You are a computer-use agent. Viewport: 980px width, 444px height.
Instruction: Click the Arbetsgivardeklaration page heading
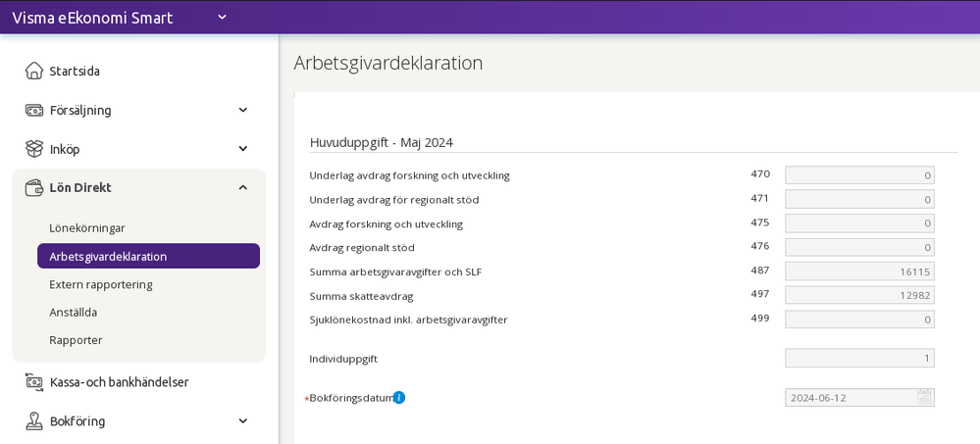(x=387, y=63)
